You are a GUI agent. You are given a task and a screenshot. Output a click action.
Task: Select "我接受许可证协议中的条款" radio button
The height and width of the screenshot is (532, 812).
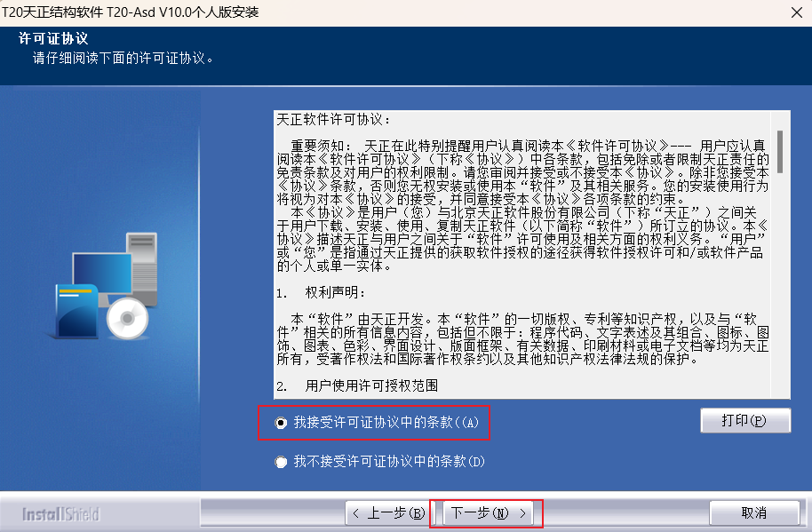281,423
